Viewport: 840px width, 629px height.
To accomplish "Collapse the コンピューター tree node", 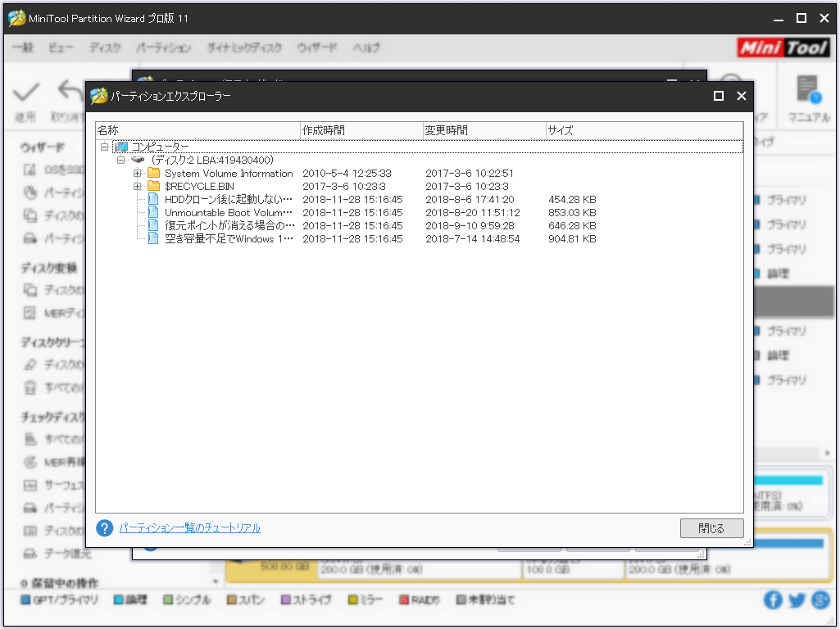I will click(104, 147).
